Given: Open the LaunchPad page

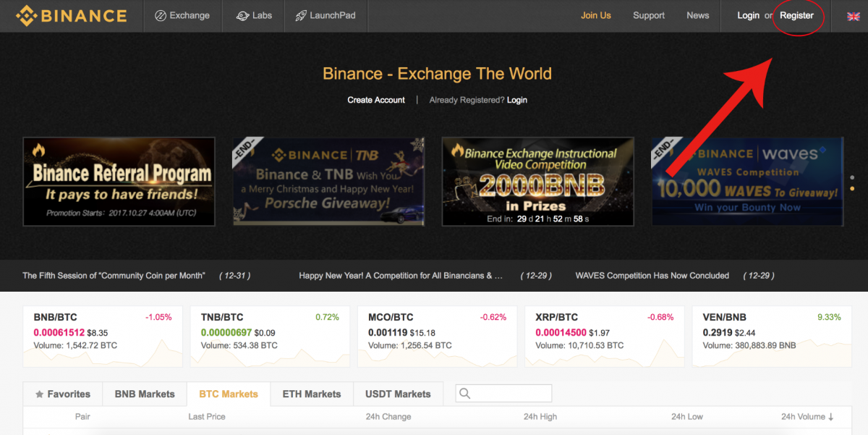Looking at the screenshot, I should point(325,15).
